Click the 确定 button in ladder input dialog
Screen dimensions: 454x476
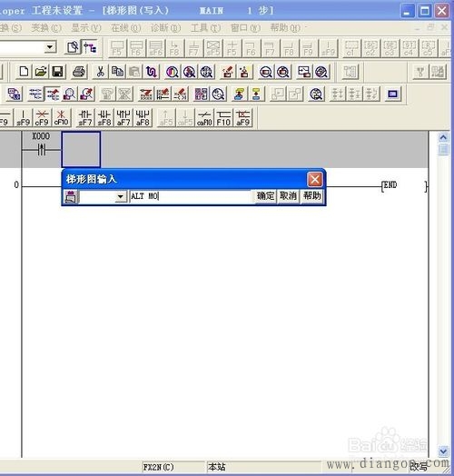click(x=266, y=196)
